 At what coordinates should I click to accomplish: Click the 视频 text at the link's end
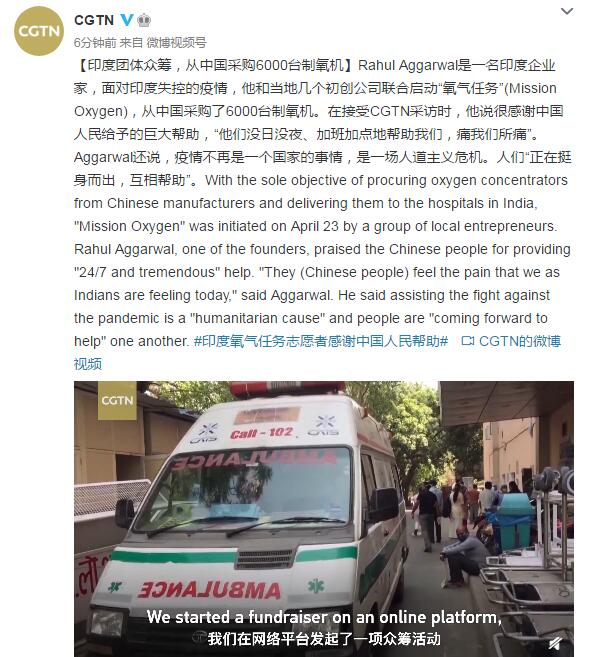coord(88,364)
